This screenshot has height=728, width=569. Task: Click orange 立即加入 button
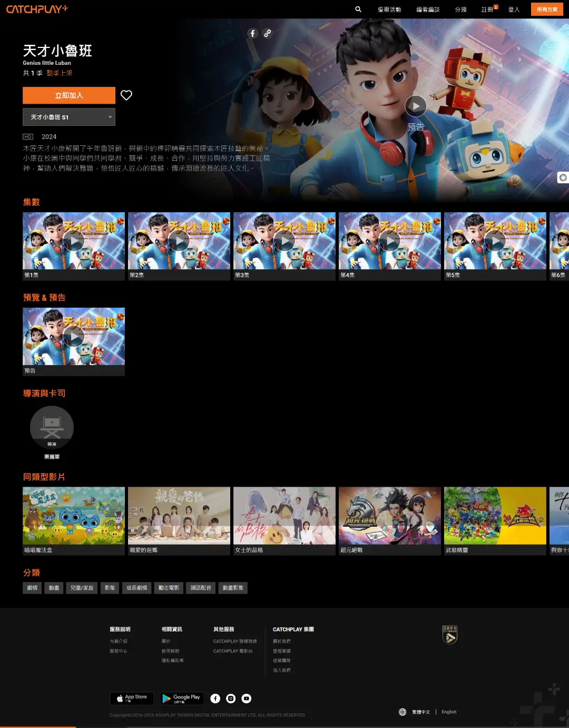click(69, 95)
